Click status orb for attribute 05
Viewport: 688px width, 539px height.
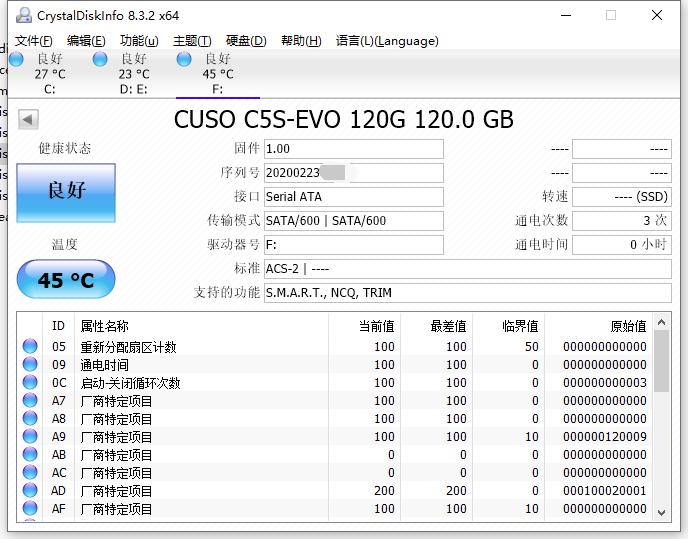click(x=30, y=346)
